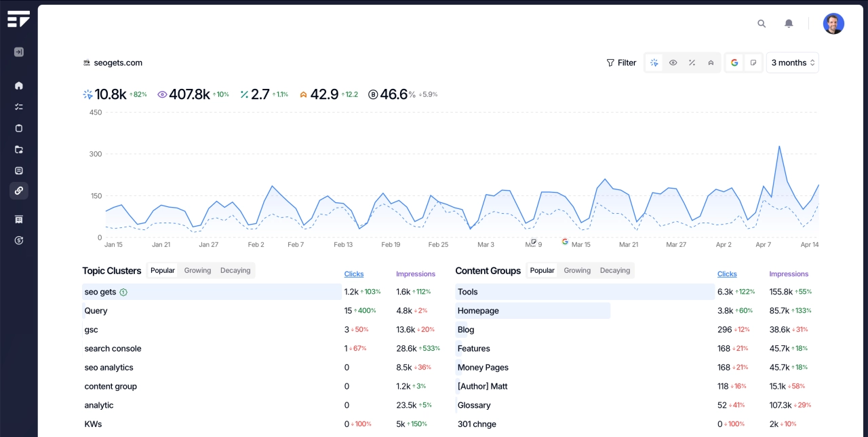Switch Content Groups to Decaying tab
This screenshot has width=868, height=437.
[x=614, y=270]
